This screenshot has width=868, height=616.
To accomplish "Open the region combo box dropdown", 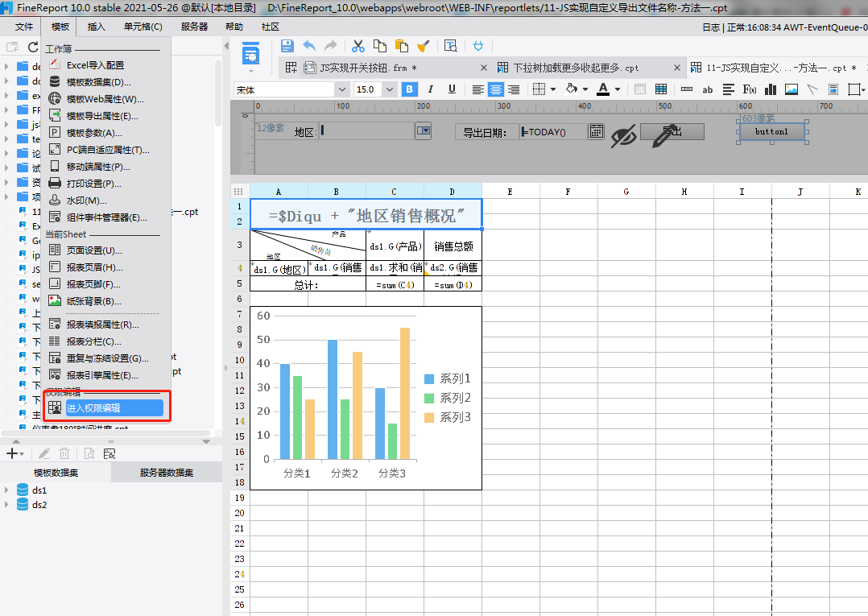I will click(424, 131).
